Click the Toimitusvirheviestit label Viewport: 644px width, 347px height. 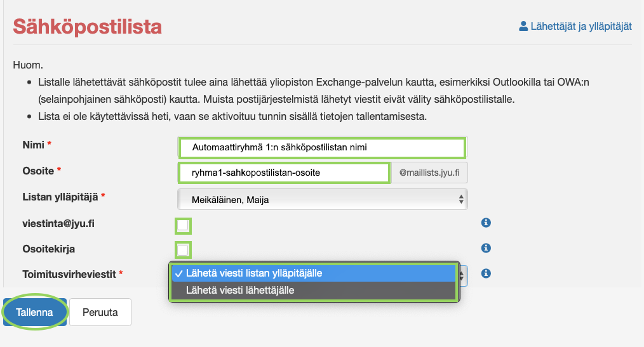[69, 274]
